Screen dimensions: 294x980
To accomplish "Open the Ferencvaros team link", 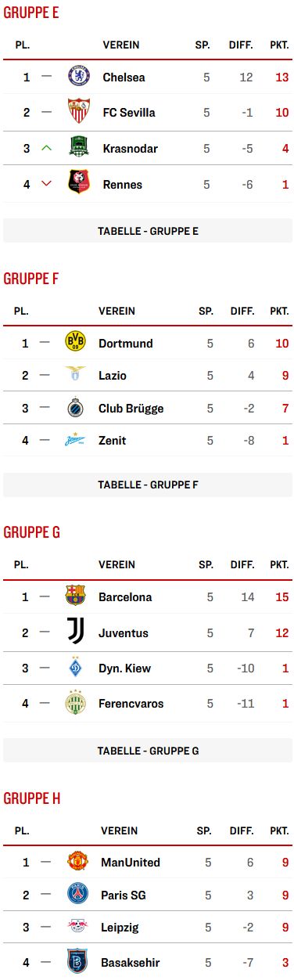I will point(131,704).
